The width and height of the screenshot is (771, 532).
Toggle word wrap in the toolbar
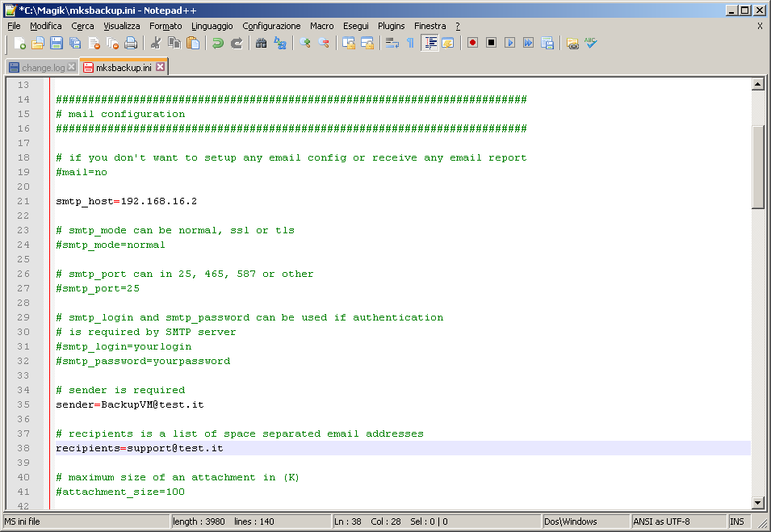[392, 44]
